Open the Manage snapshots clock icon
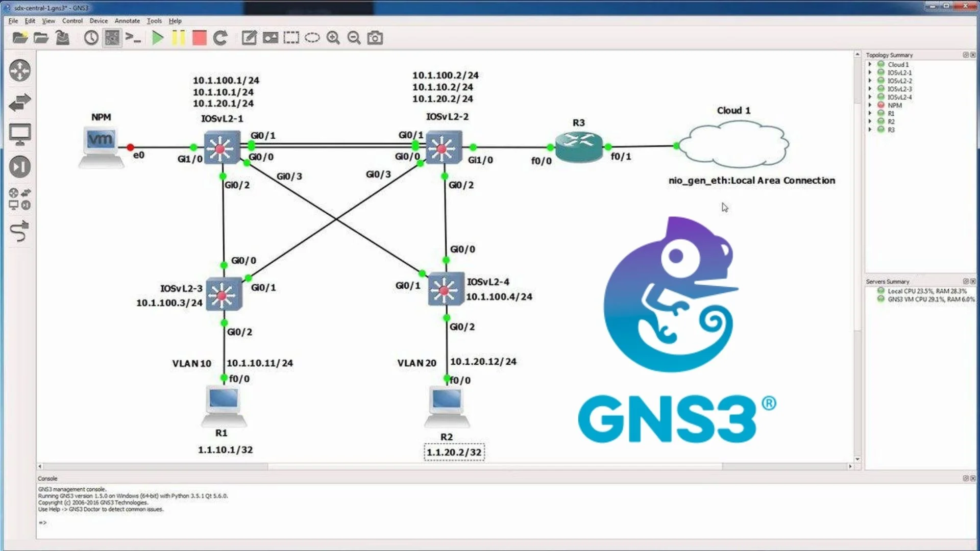Image resolution: width=980 pixels, height=551 pixels. point(91,38)
